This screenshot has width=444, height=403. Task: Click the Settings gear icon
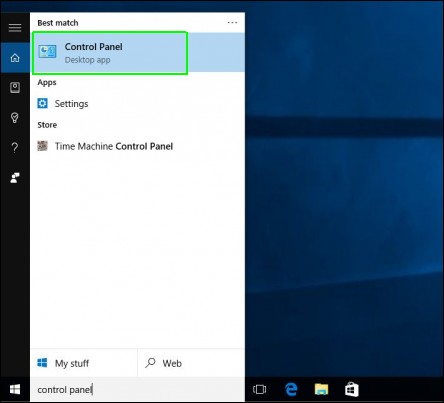pos(42,103)
